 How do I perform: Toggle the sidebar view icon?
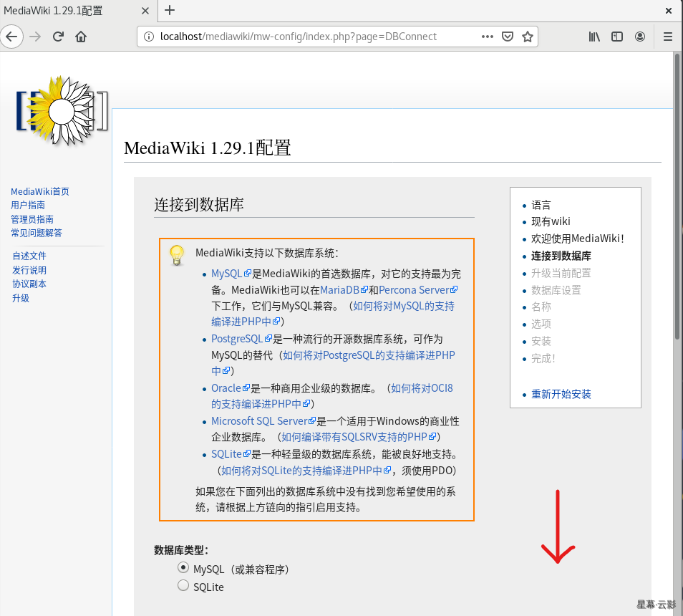[617, 37]
